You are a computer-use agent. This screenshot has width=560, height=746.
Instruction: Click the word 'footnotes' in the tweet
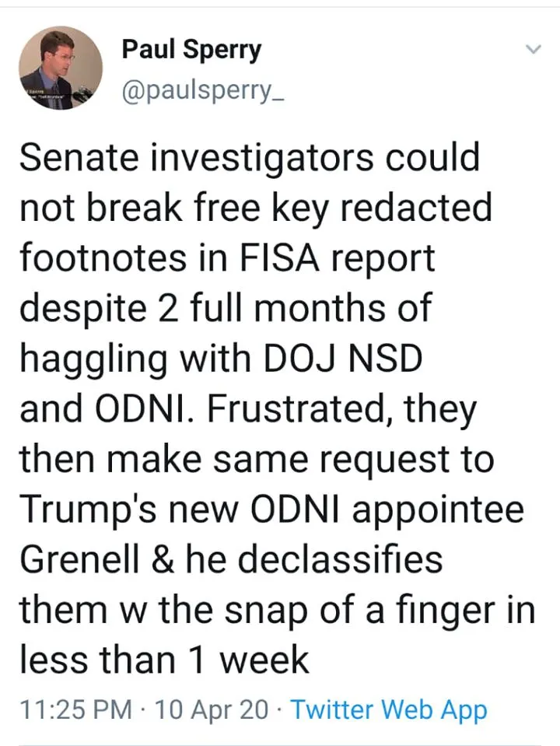pyautogui.click(x=103, y=257)
